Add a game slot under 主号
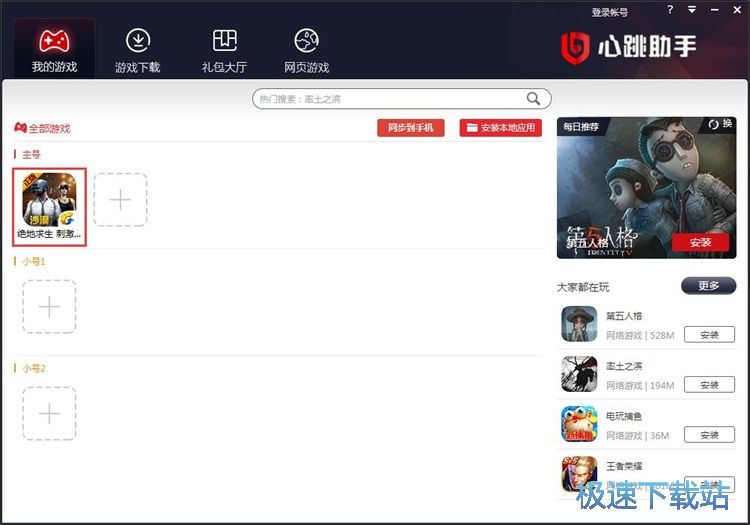This screenshot has width=750, height=525. tap(121, 199)
